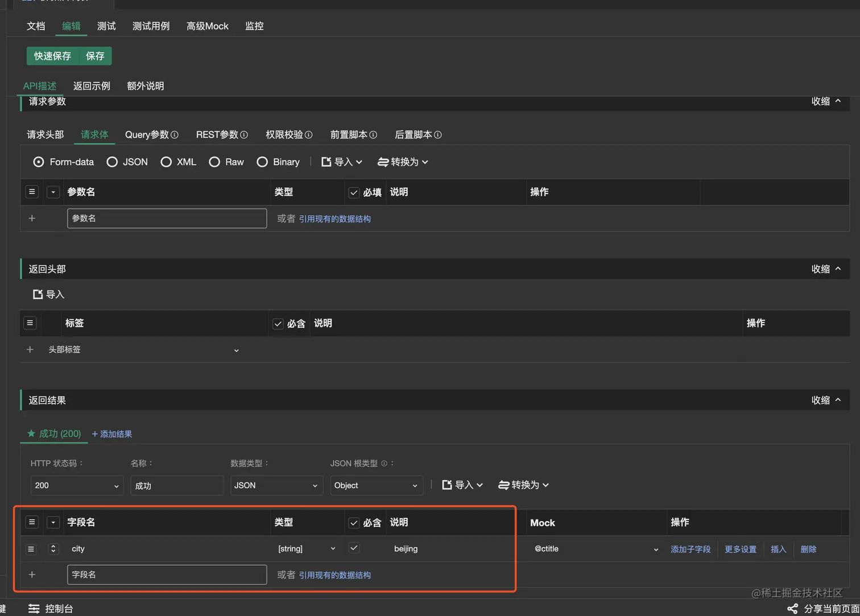Viewport: 860px width, 616px height.
Task: Collapse the 返回结果 section
Action: pyautogui.click(x=826, y=400)
